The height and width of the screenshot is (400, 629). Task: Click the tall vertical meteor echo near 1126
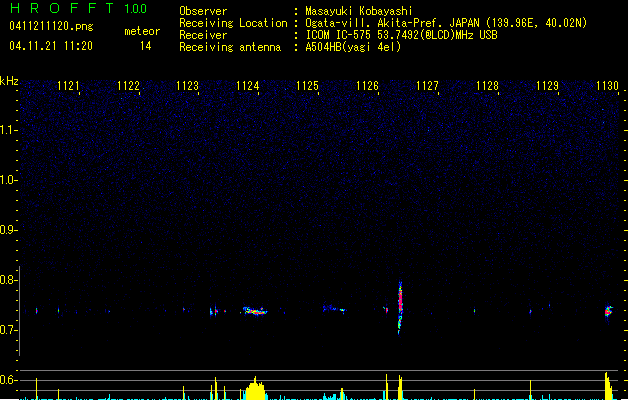(x=400, y=308)
